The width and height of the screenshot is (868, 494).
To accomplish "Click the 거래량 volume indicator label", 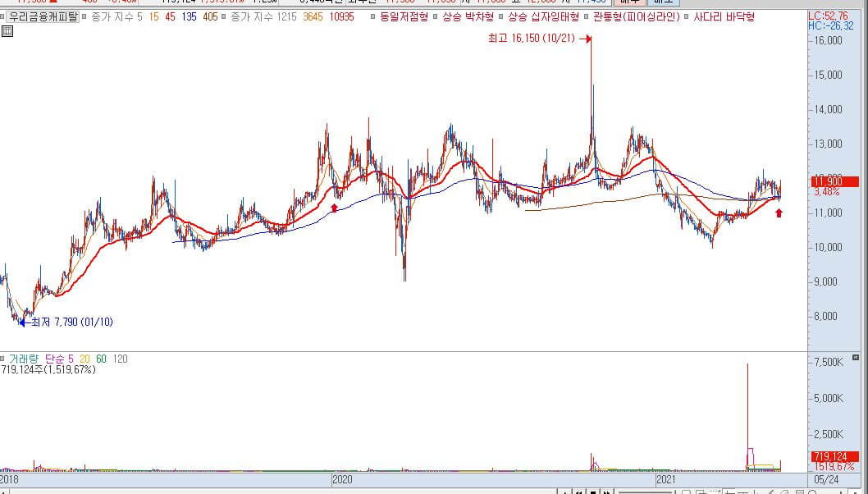I will click(x=24, y=359).
